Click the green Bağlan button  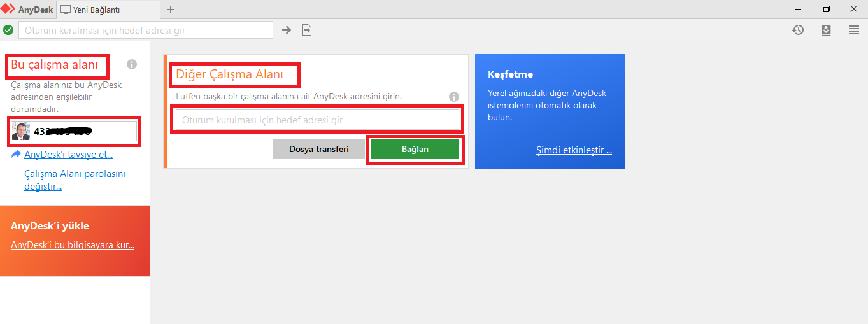(x=415, y=149)
